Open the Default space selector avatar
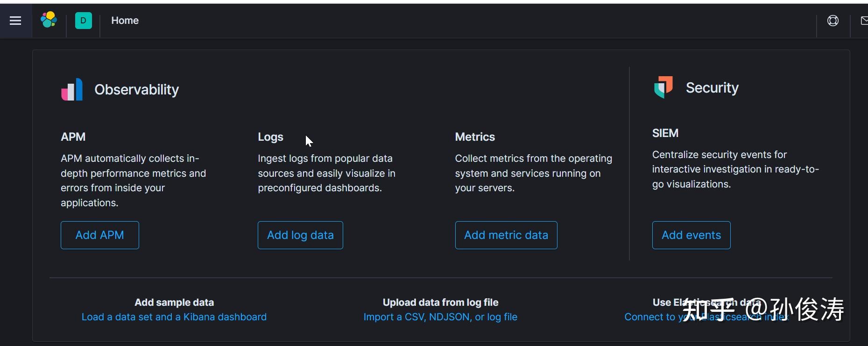 (x=83, y=21)
